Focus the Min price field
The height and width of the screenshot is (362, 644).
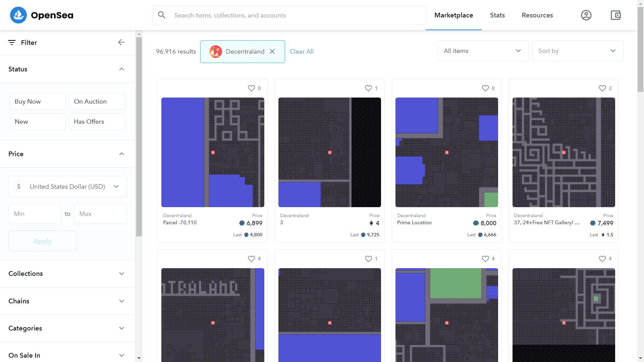click(x=35, y=214)
